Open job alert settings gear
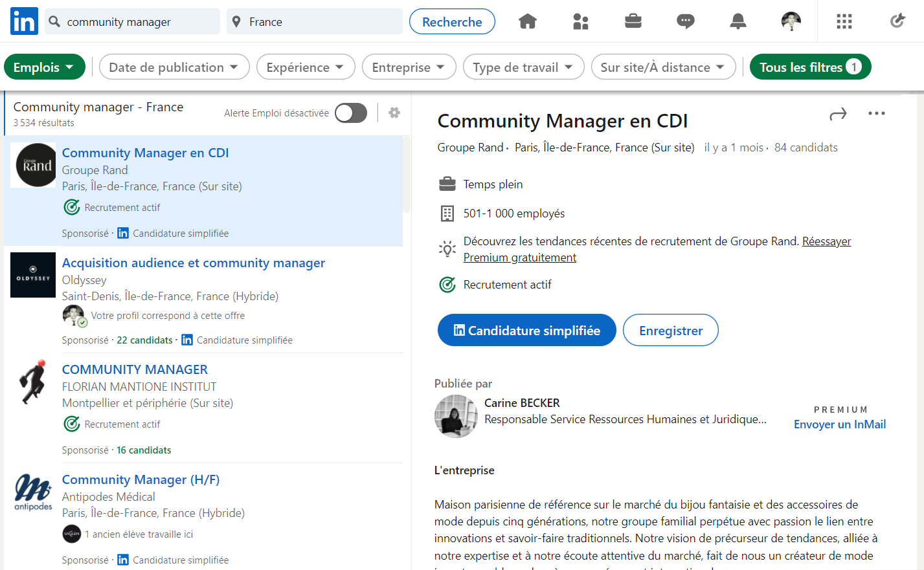924x570 pixels. [x=394, y=113]
